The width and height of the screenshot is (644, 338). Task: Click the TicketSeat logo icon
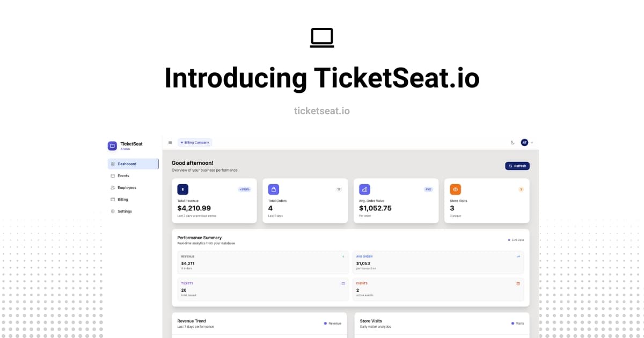tap(112, 145)
